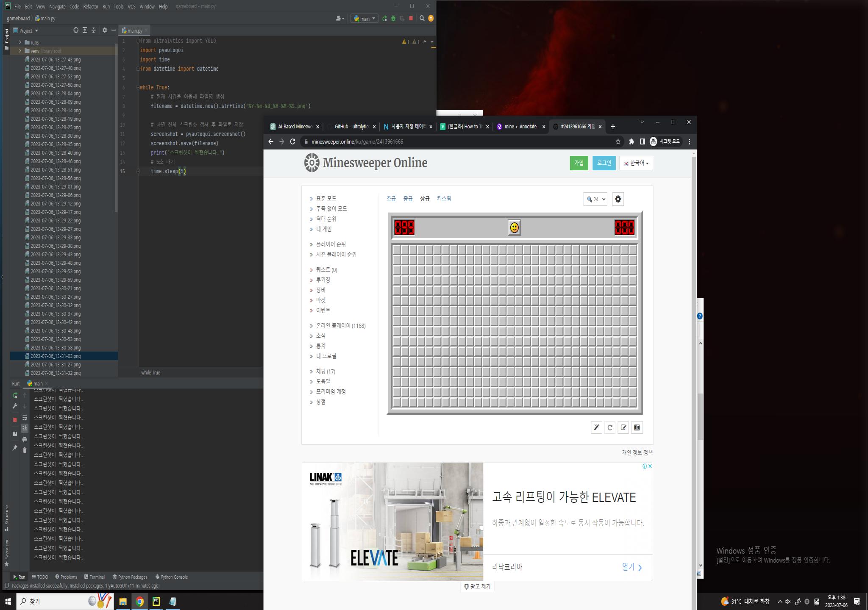Open IDE update notification icon
Viewport: 868px width, 610px height.
(431, 18)
